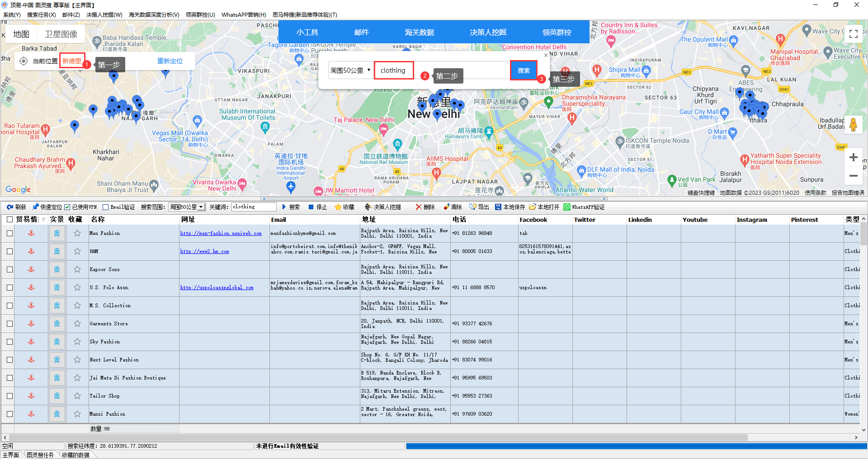
Task: Open the 海关数据深度分析(V) menu
Action: click(x=154, y=15)
